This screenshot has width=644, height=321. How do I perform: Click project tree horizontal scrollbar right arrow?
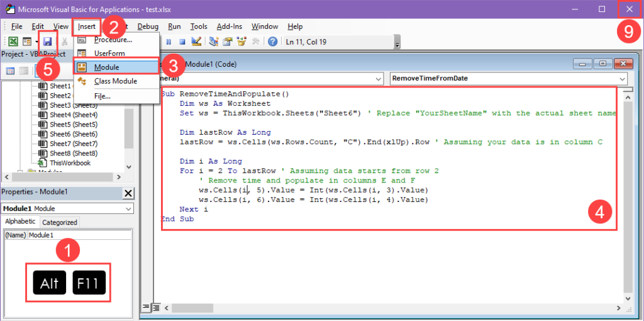click(x=118, y=177)
